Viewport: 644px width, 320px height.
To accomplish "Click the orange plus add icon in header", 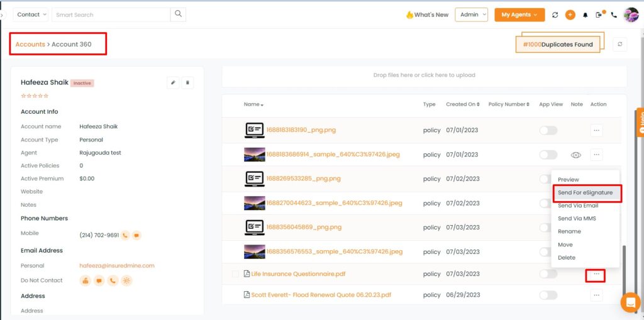I will 570,15.
